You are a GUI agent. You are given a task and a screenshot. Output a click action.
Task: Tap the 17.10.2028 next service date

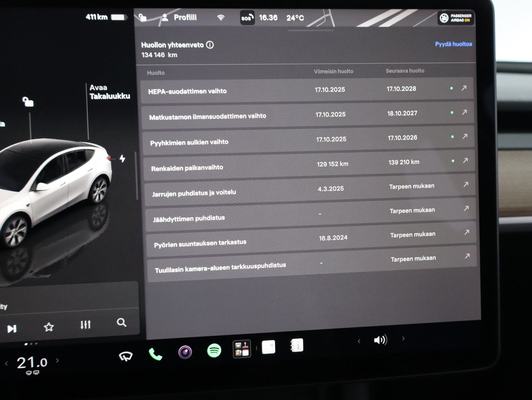pyautogui.click(x=401, y=89)
